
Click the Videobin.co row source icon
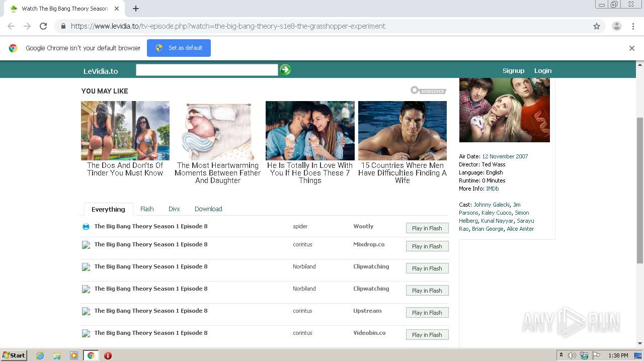click(x=86, y=333)
